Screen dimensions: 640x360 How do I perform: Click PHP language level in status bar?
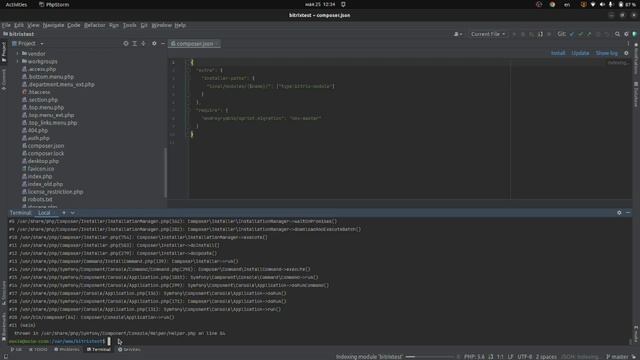[x=474, y=357]
